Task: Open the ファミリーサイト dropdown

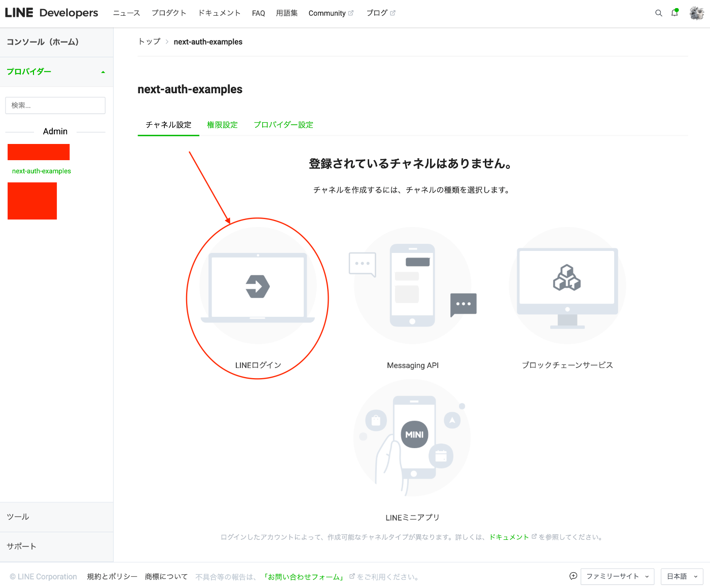Action: tap(617, 576)
